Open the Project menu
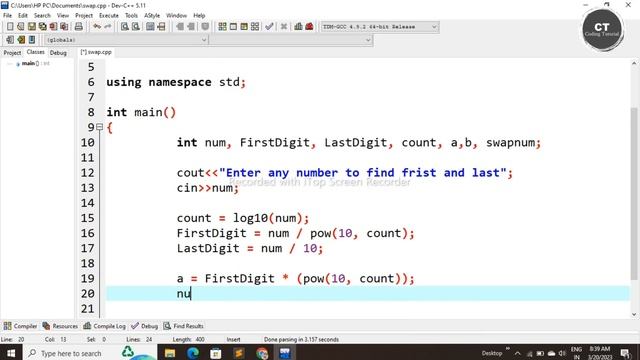 [84, 16]
